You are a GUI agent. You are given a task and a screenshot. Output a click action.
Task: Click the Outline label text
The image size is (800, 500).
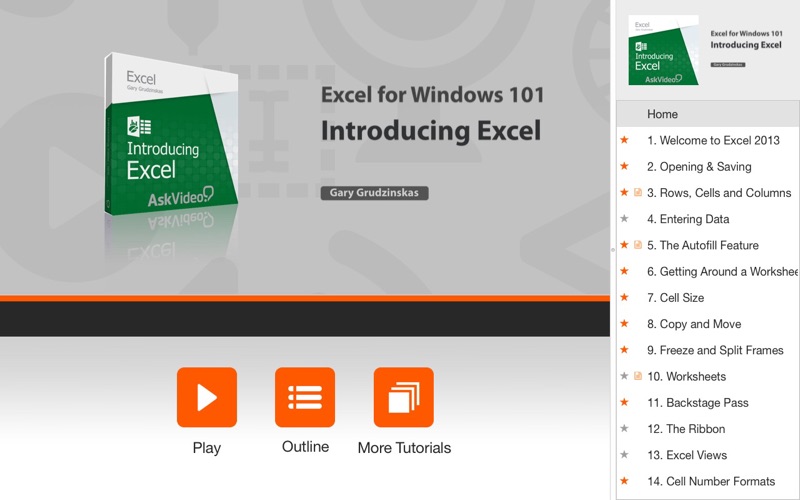point(305,446)
